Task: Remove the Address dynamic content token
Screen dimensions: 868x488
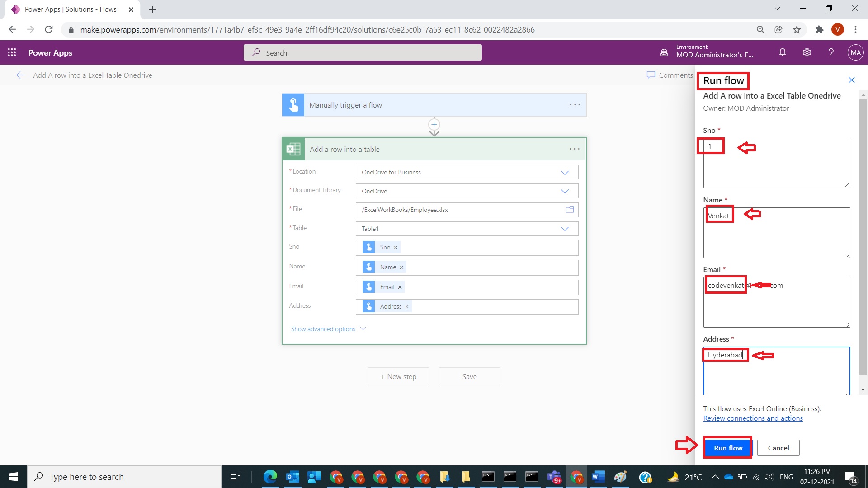Action: pos(407,306)
